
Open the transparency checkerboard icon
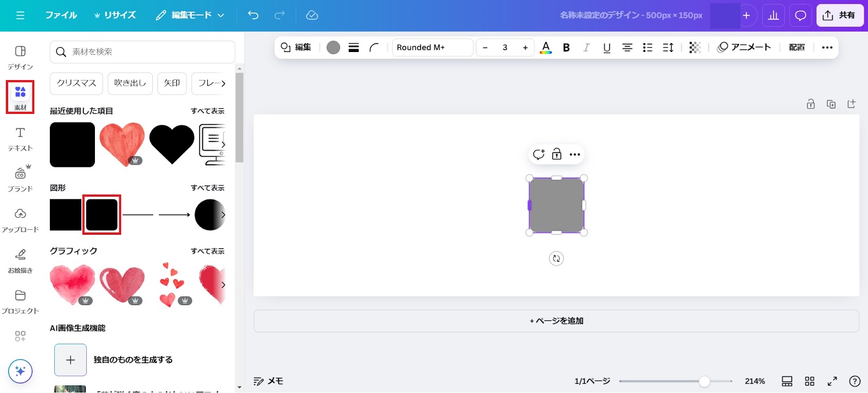tap(694, 48)
